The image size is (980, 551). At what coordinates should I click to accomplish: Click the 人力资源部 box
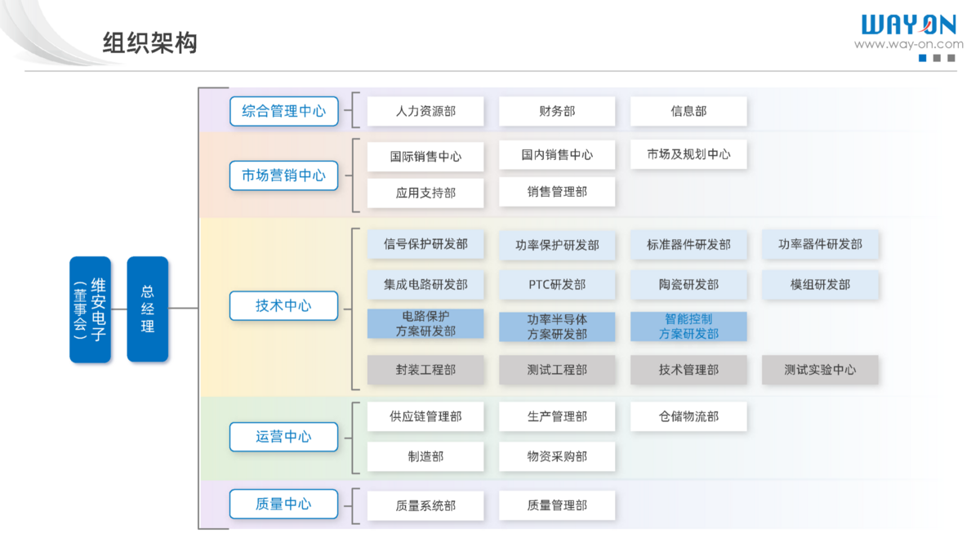(x=425, y=112)
